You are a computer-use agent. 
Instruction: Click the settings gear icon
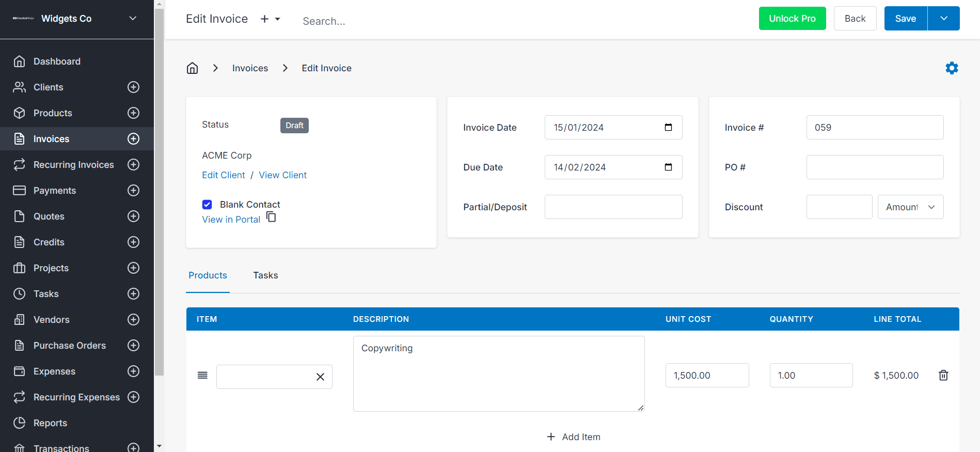coord(952,68)
